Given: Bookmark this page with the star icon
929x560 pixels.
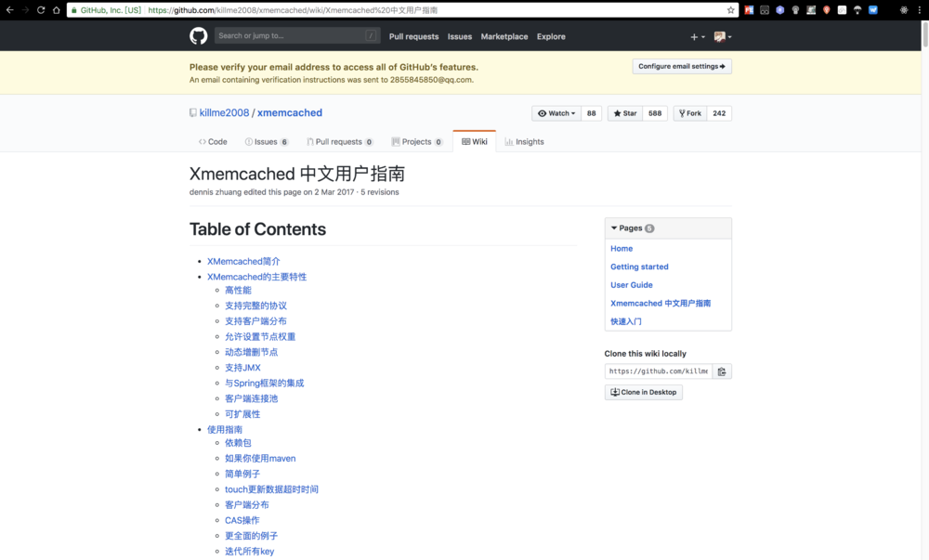Looking at the screenshot, I should (x=730, y=10).
